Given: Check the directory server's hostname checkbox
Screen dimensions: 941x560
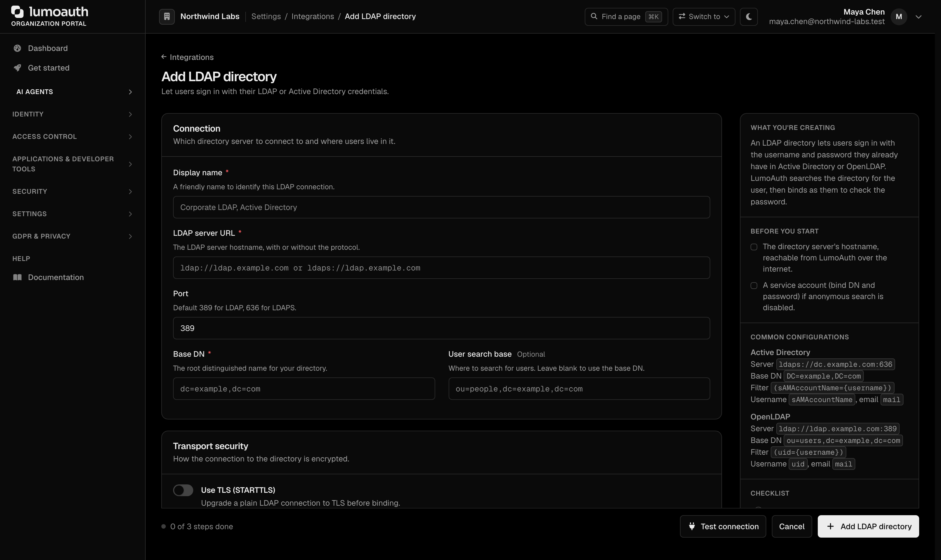Looking at the screenshot, I should (x=754, y=247).
